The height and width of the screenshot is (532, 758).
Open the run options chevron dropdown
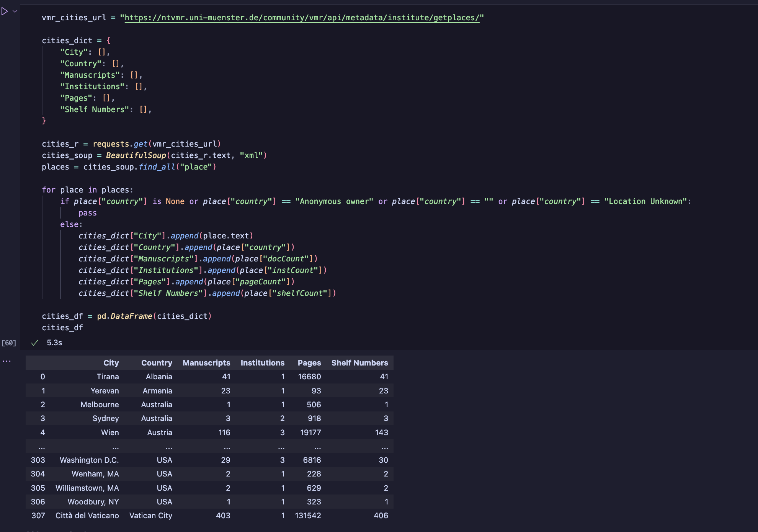coord(15,11)
